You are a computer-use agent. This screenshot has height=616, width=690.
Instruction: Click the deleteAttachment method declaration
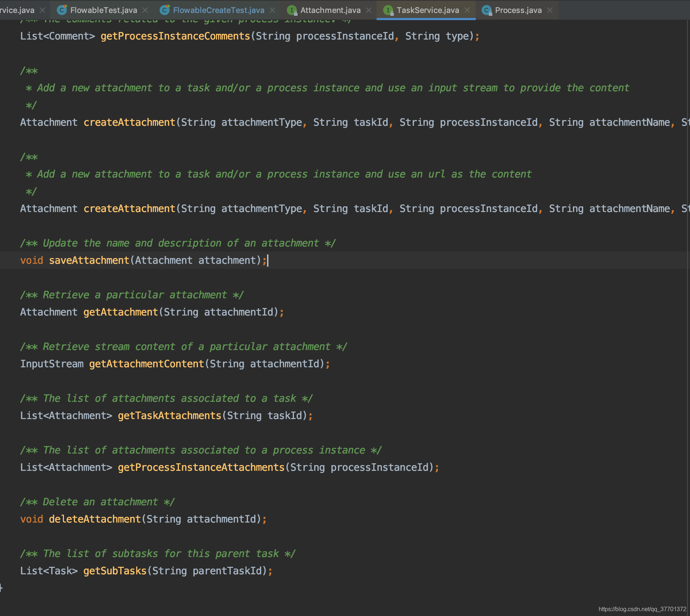[x=95, y=519]
